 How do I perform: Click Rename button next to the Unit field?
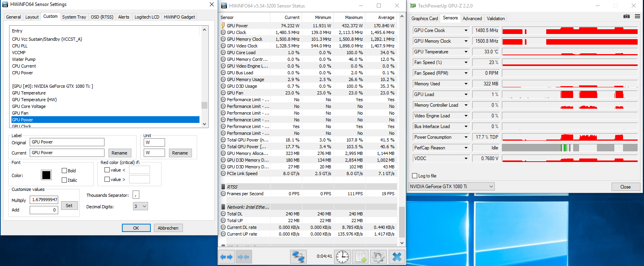coord(180,153)
